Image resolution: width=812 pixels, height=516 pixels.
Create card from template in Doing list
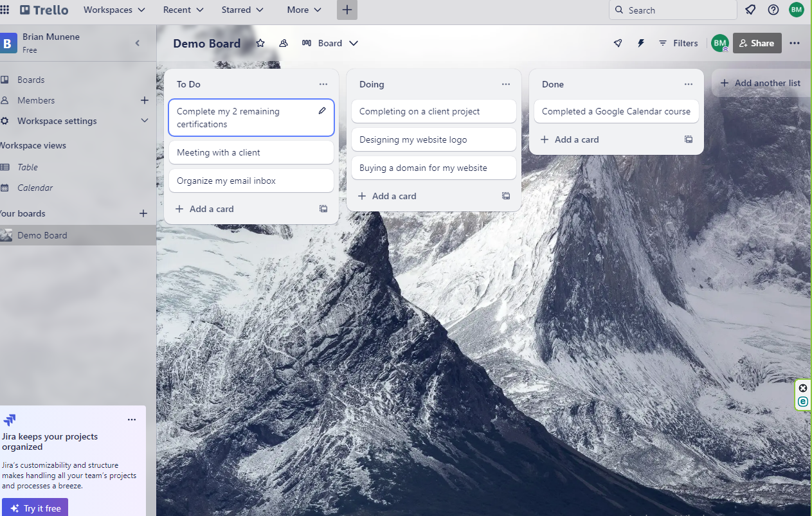tap(506, 196)
